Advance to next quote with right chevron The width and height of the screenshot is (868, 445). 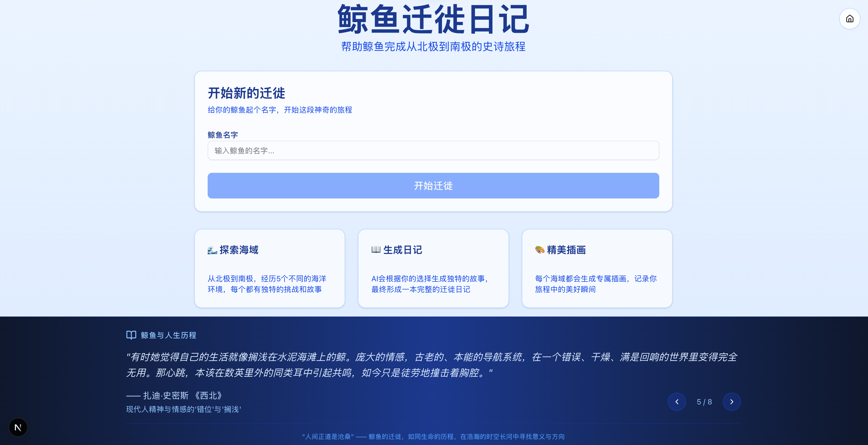pyautogui.click(x=732, y=401)
